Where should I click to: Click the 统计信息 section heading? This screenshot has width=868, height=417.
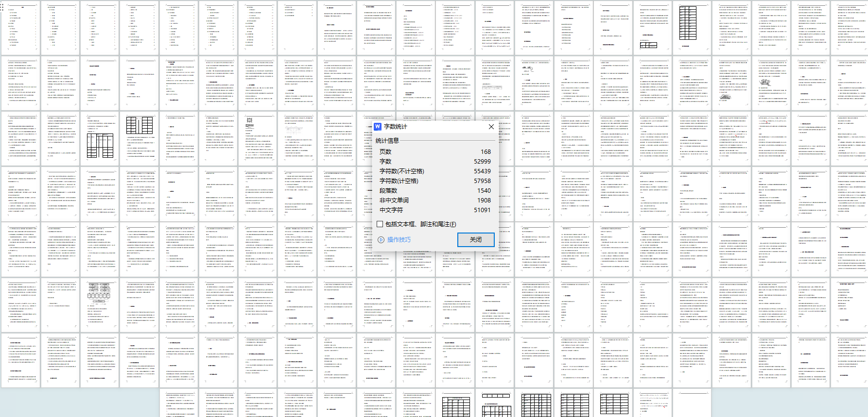click(x=387, y=141)
